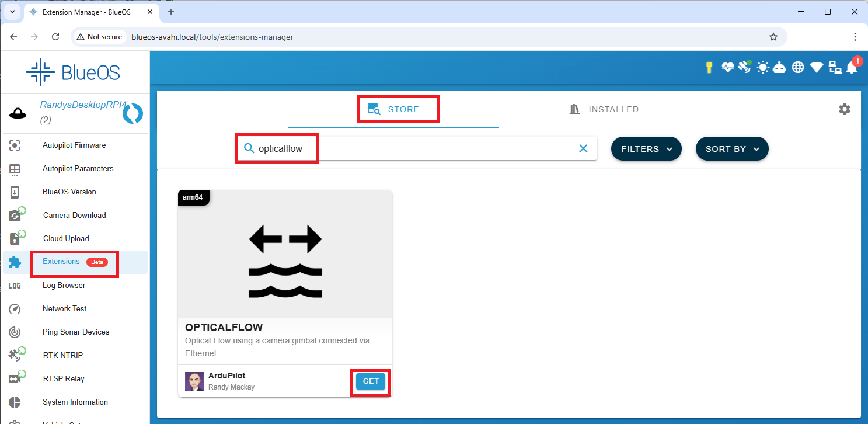Click the opticalflow search field

[x=409, y=148]
